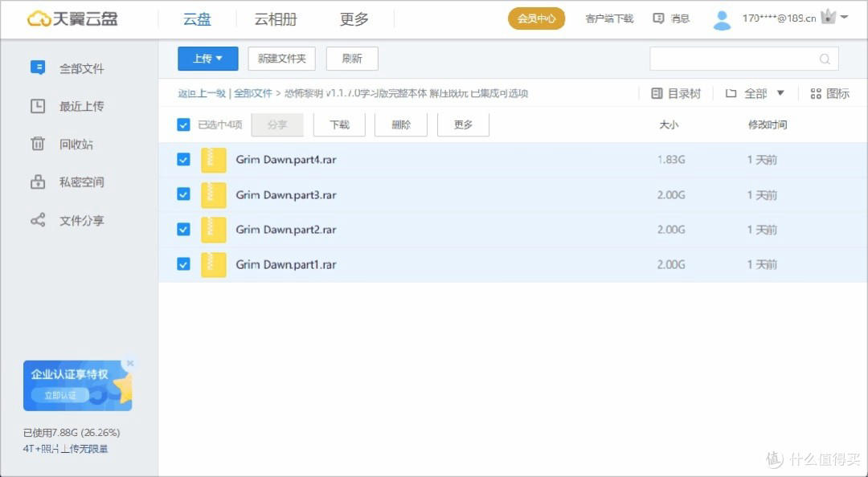Click the 已使用7.88G (26.26%) usage text
This screenshot has height=477, width=868.
click(72, 432)
